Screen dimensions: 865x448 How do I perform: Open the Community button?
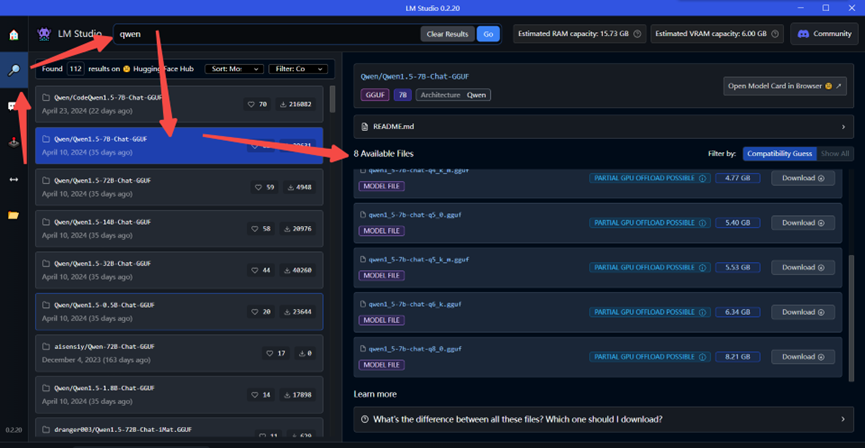(824, 34)
